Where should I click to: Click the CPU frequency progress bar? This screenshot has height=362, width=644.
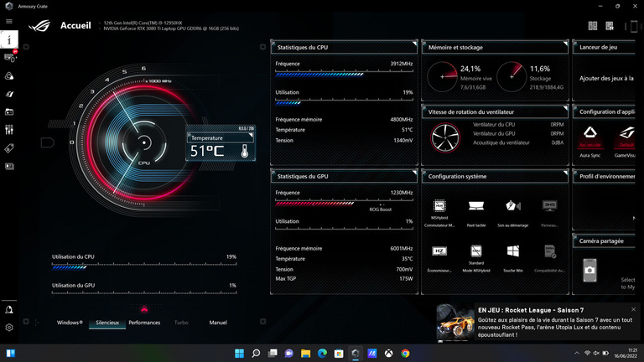click(x=344, y=75)
